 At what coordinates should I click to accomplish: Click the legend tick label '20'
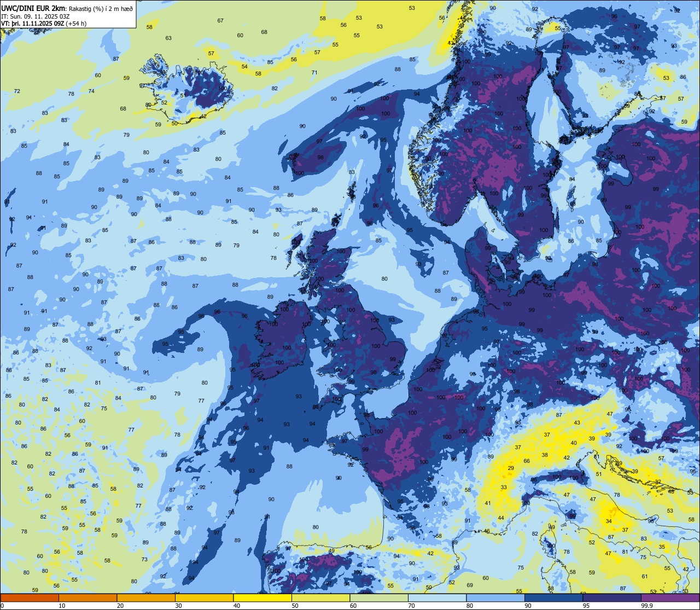(x=120, y=606)
